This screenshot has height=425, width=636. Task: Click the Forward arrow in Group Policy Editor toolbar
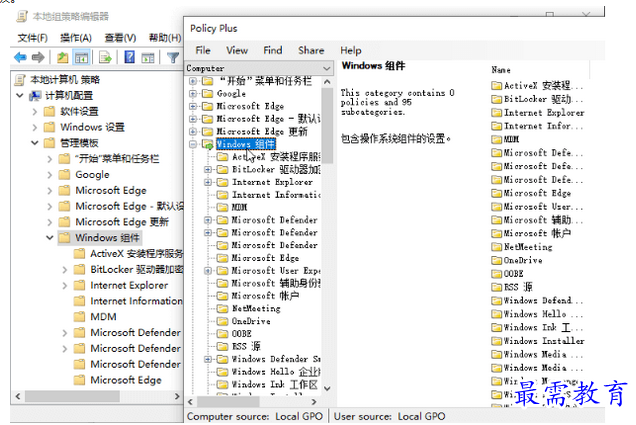[x=38, y=57]
